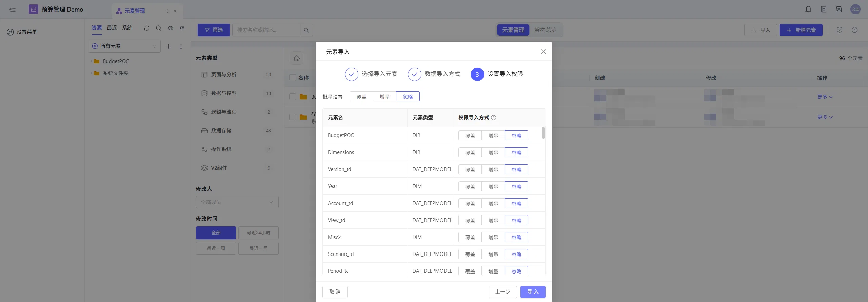This screenshot has width=868, height=302.
Task: Open the 更多 dropdown in first table row
Action: click(825, 97)
